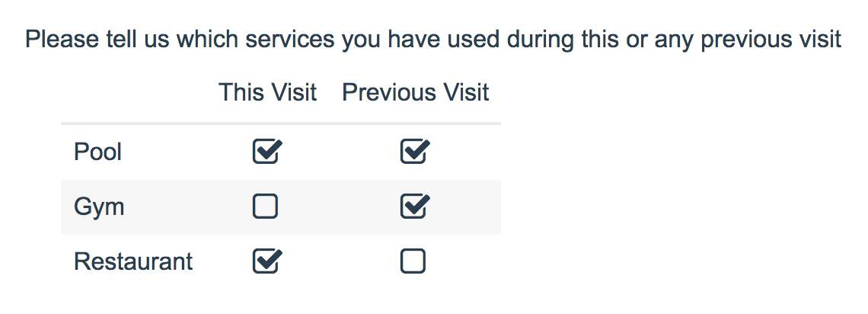
Task: Enable Restaurant under Previous Visit
Action: point(413,261)
